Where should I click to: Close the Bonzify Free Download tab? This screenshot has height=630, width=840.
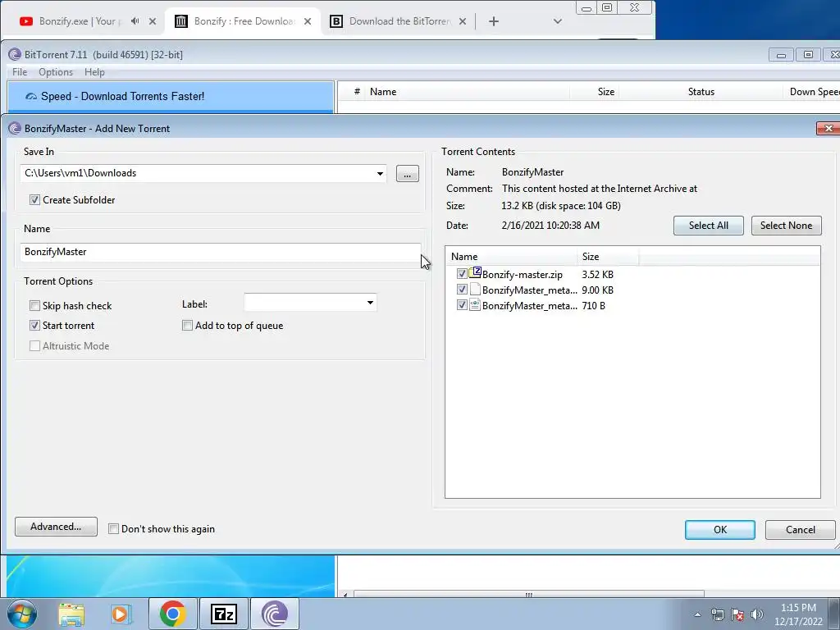tap(308, 21)
